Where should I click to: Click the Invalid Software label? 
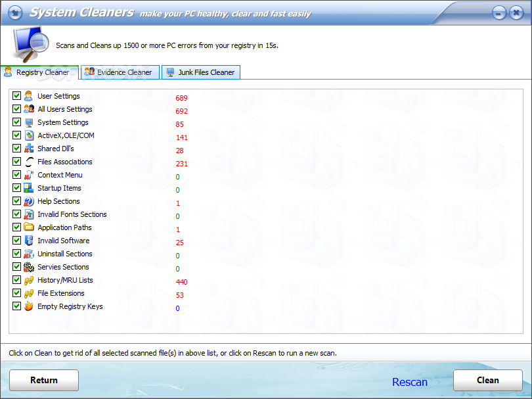pos(64,241)
